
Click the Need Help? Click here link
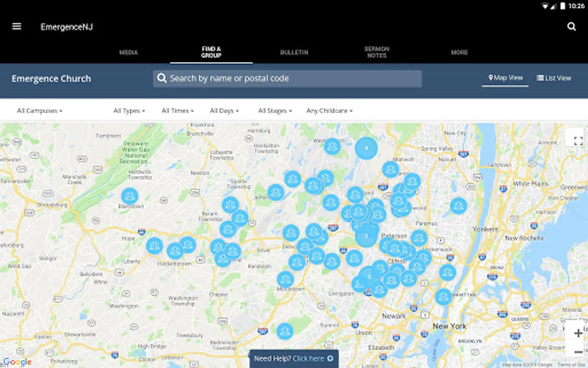click(x=294, y=359)
